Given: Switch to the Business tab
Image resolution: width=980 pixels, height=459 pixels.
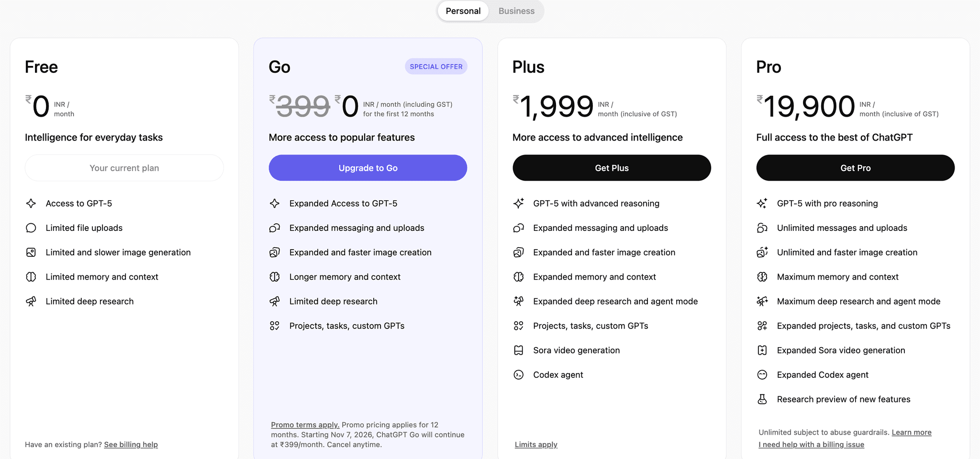Looking at the screenshot, I should point(516,11).
